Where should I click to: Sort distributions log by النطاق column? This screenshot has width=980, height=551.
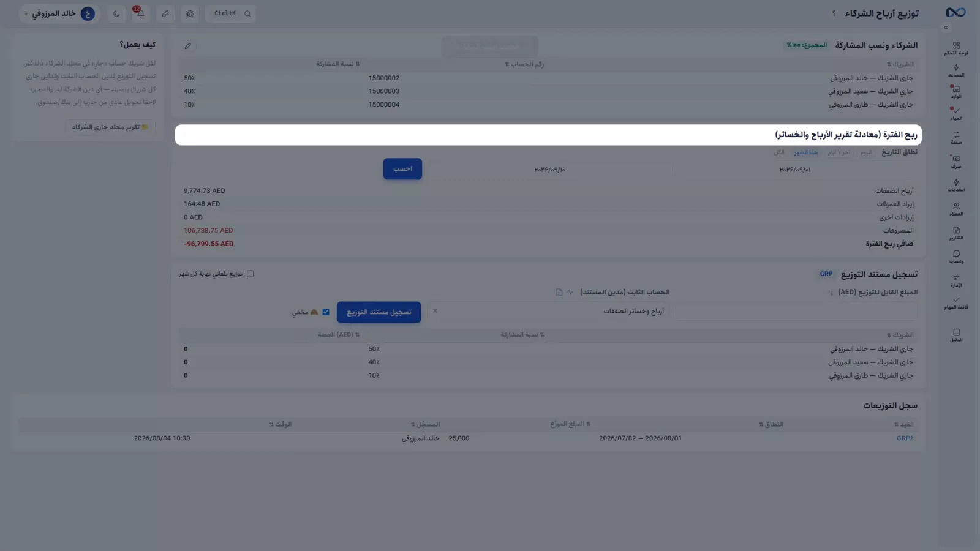(x=771, y=424)
